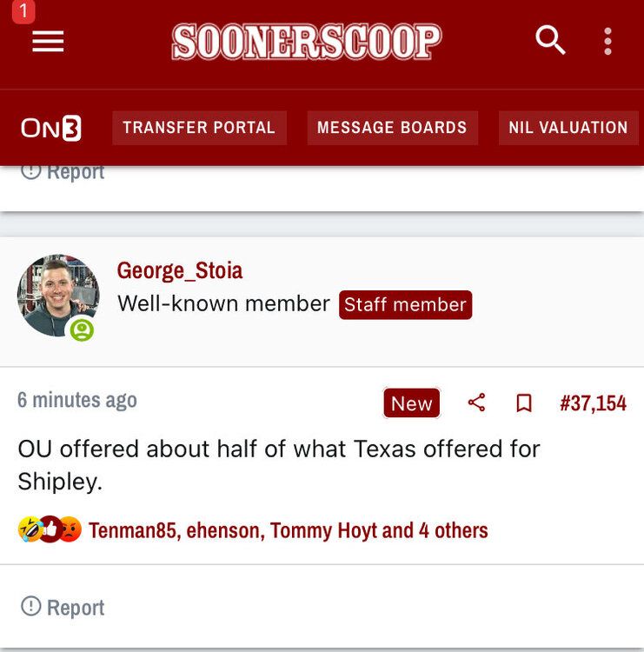Open George_Stoia's profile username link
644x652 pixels.
click(x=180, y=270)
